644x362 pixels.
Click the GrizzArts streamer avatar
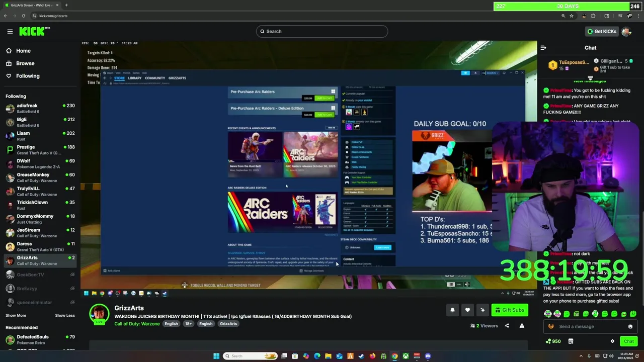pos(99,315)
